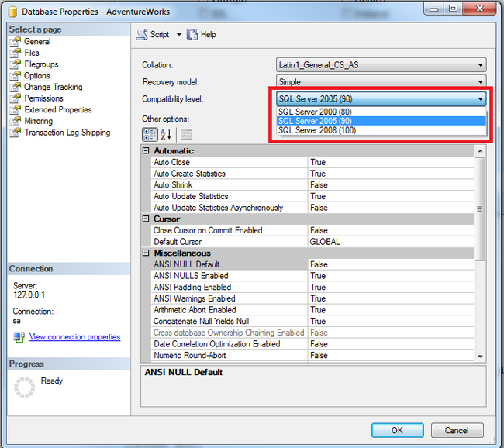Click scrollbar down arrow in options grid
The image size is (504, 448).
(x=480, y=356)
